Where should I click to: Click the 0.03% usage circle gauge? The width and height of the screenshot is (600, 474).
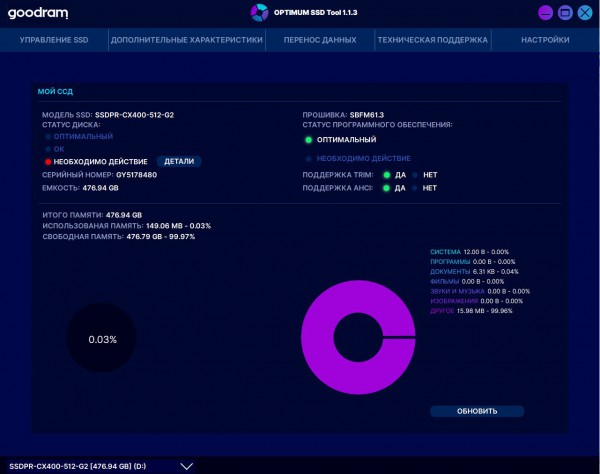102,338
